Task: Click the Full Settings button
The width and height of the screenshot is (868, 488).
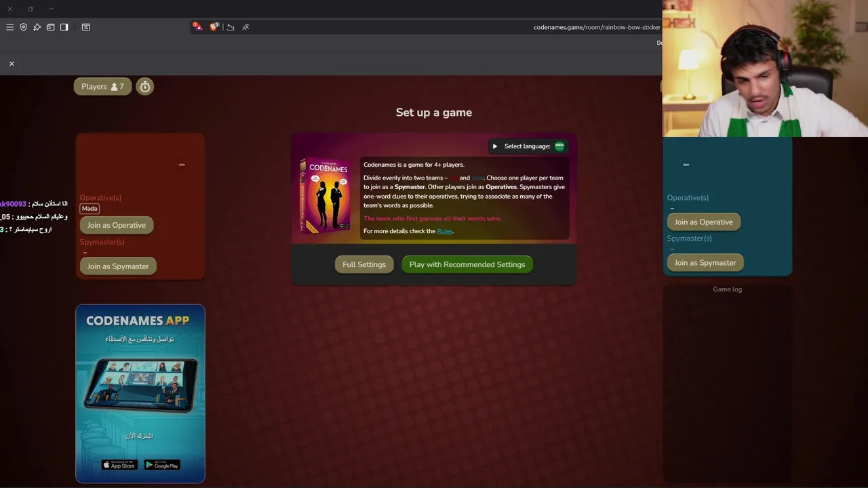Action: [364, 264]
